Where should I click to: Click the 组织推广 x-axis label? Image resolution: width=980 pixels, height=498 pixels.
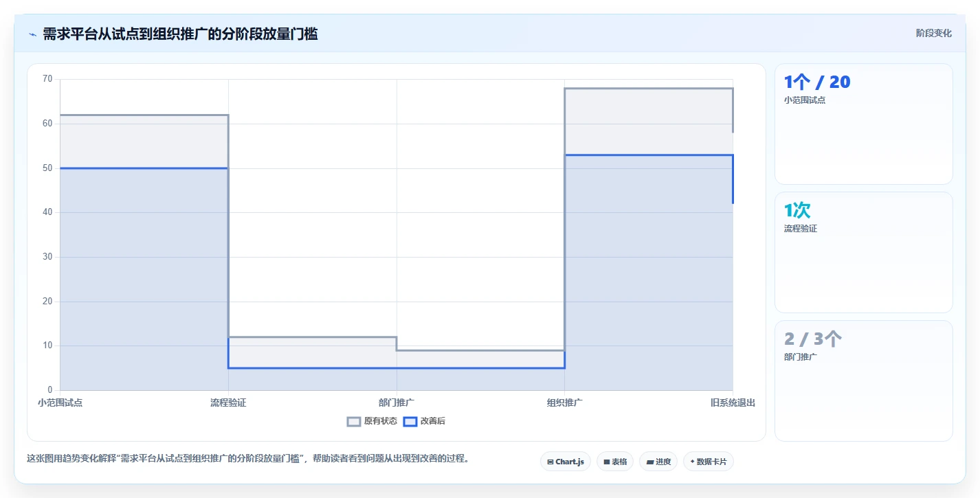[565, 403]
